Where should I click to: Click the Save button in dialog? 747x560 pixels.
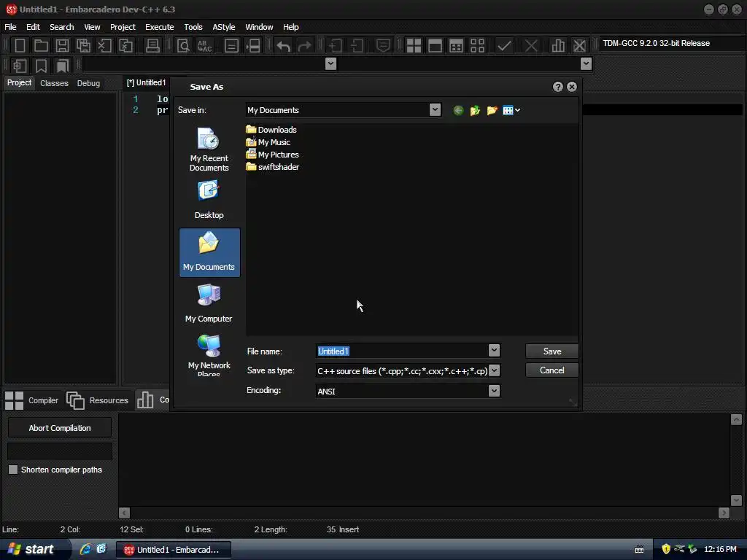(551, 351)
